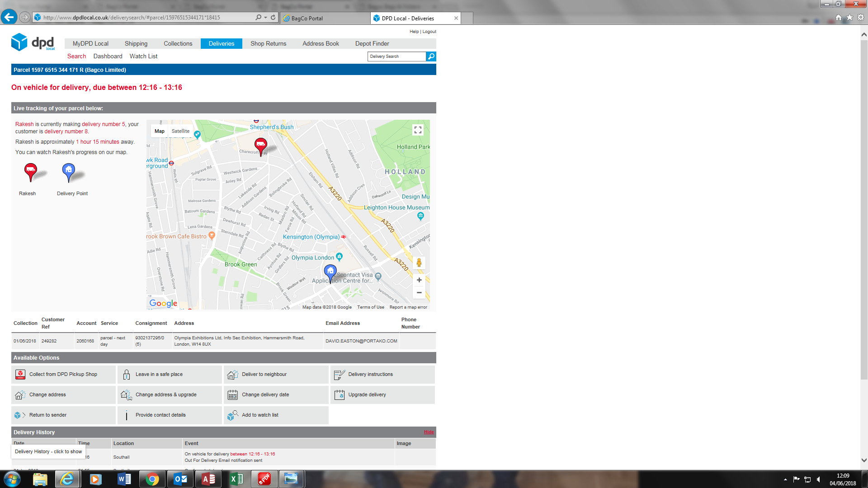Switch map to Satellite view
Viewport: 868px width, 488px height.
(180, 131)
